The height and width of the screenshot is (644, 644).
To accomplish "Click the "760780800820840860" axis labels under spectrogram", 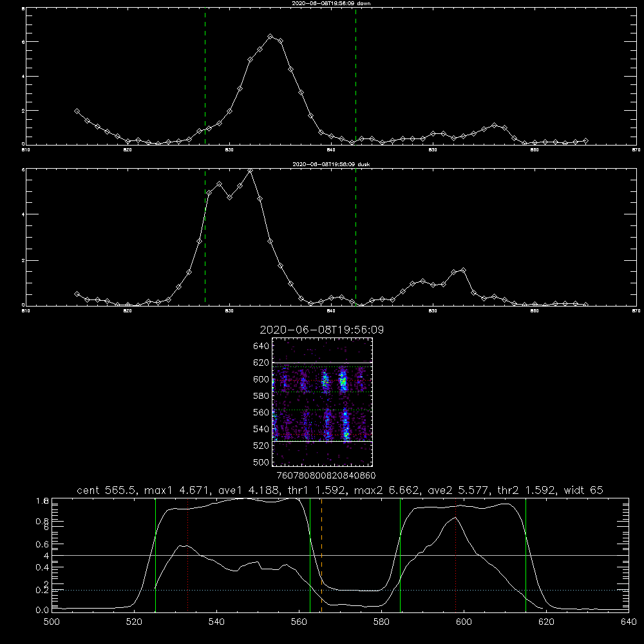I will (x=327, y=476).
